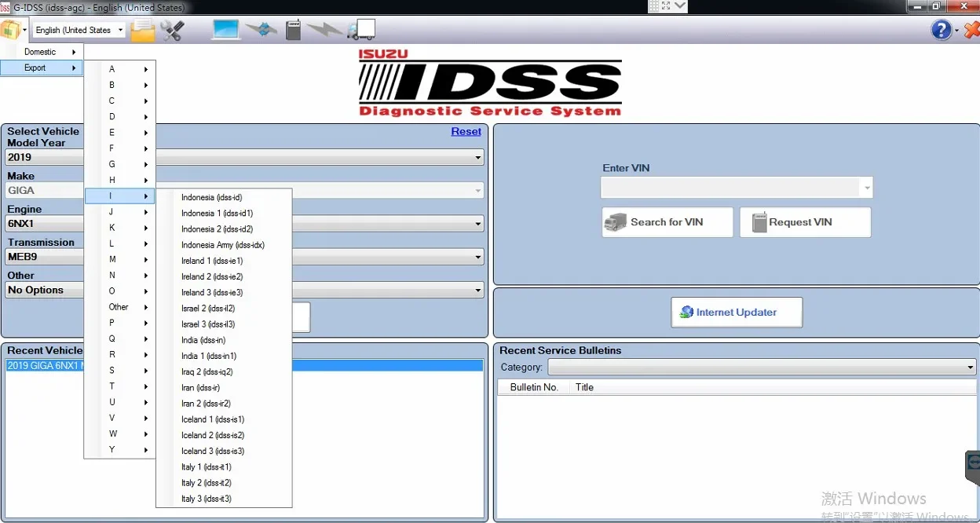Viewport: 980px width, 523px height.
Task: Expand the Model Year 2019 dropdown
Action: [478, 158]
